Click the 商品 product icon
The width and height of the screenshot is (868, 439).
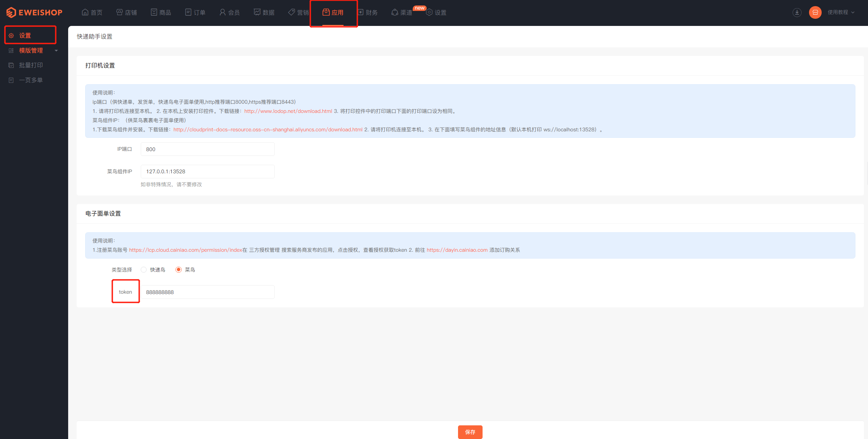tap(154, 12)
